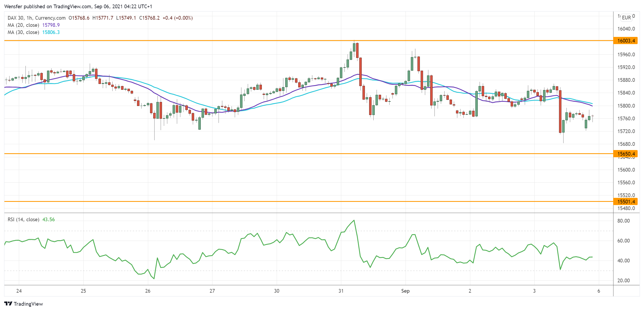Screen dimensions: 644x311
Task: Click the 31 date label on time axis
Action: click(x=341, y=291)
